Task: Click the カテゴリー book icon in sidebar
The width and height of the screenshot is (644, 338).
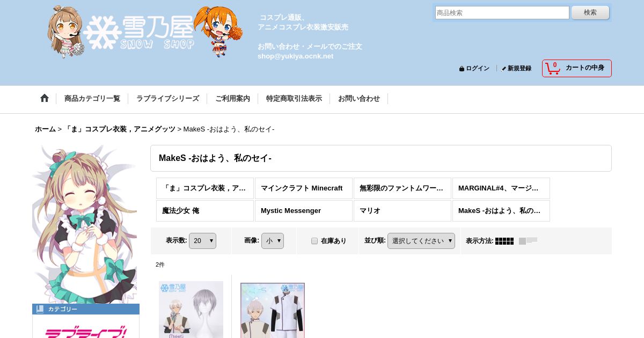Action: (x=40, y=309)
